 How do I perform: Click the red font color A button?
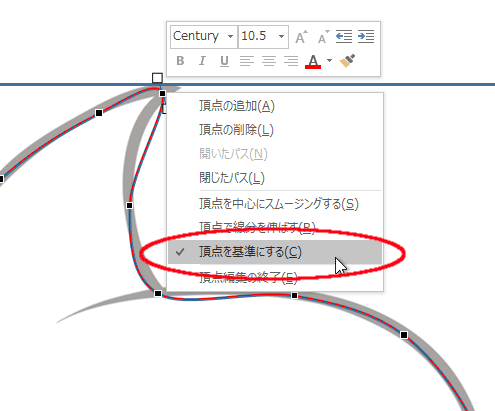click(x=313, y=61)
